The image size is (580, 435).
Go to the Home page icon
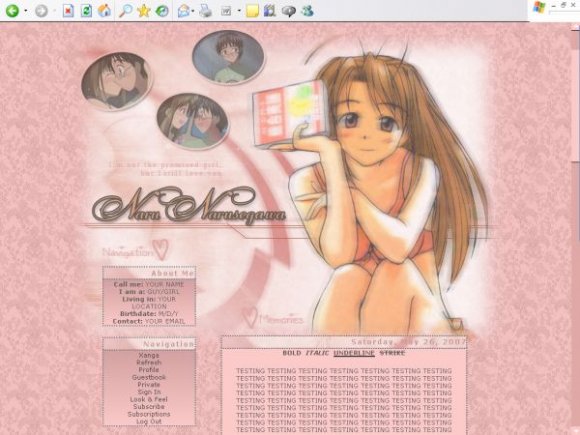point(104,11)
